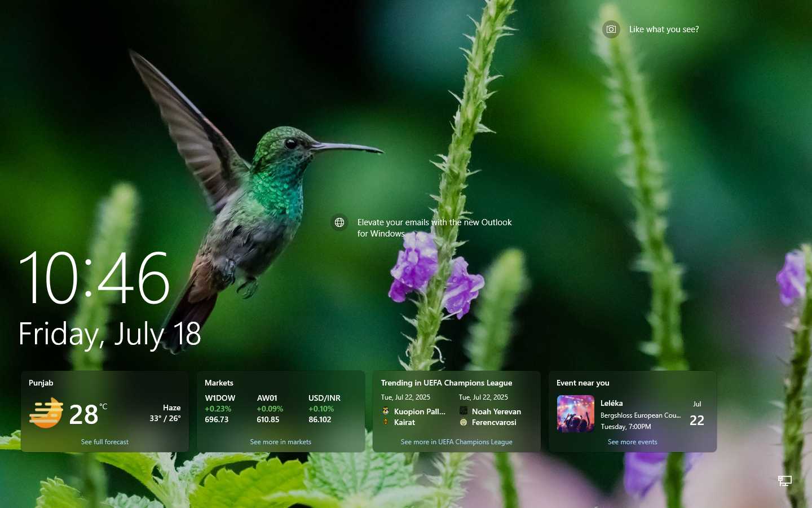Select the USD/INR currency ticker

coord(324,409)
